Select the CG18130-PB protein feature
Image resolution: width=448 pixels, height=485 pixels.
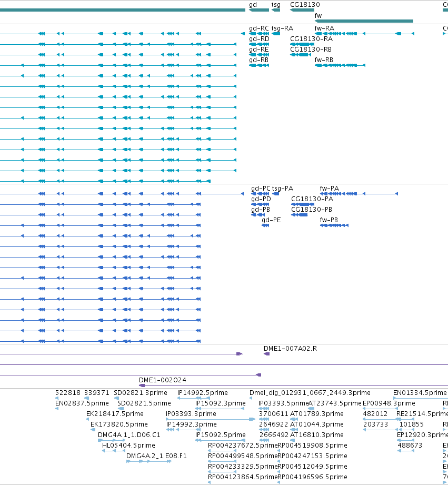pos(300,215)
